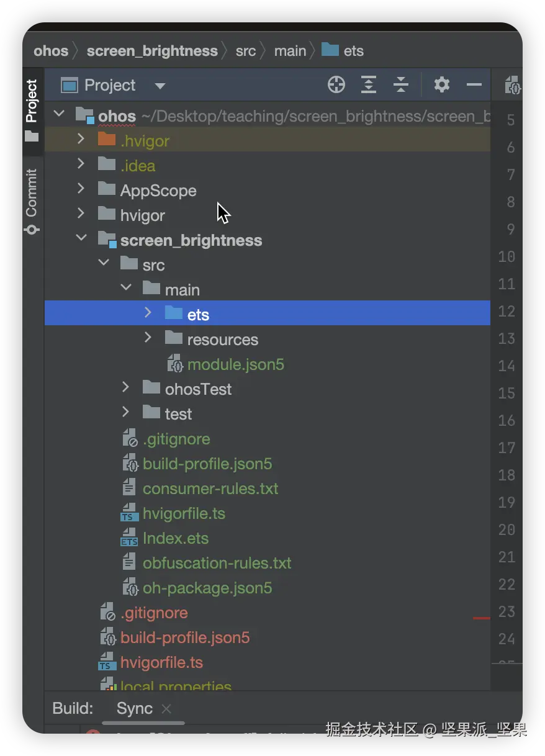Hide the Project panel with minus icon
The image size is (545, 756).
(474, 85)
